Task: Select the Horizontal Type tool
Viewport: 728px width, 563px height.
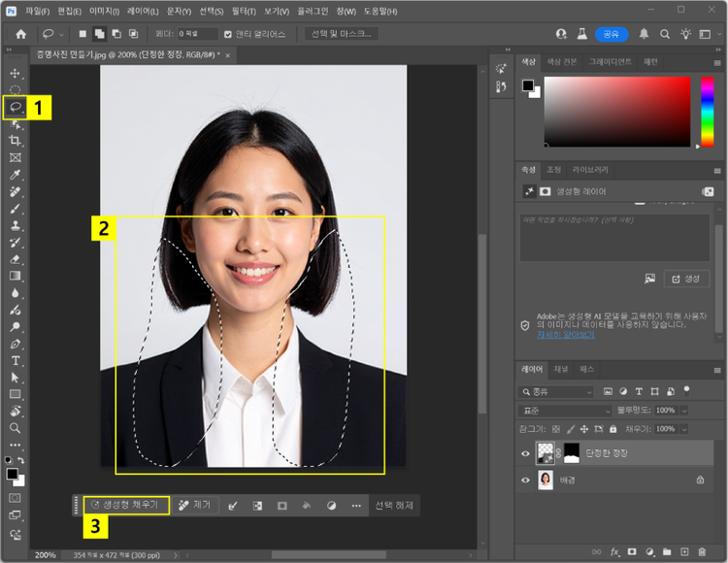Action: pos(16,360)
